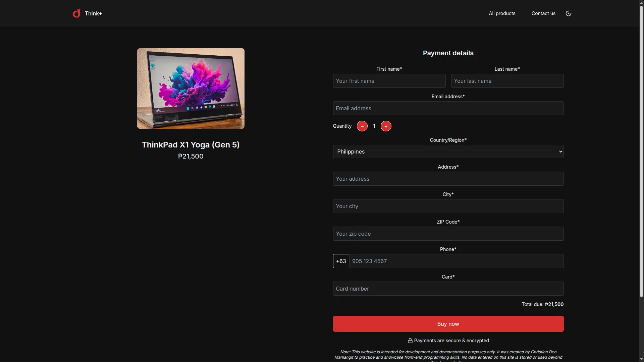Screen dimensions: 644x362
Task: Open All products in the navbar
Action: (x=502, y=13)
